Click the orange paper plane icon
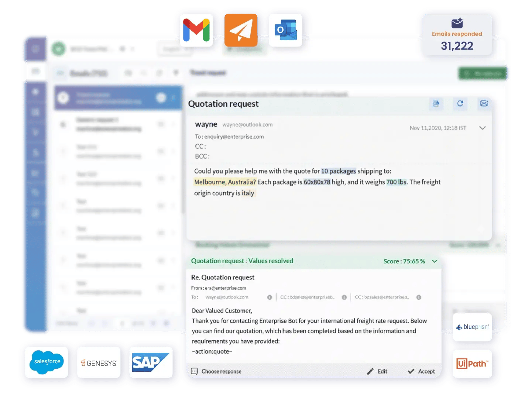532x399 pixels. click(x=241, y=30)
